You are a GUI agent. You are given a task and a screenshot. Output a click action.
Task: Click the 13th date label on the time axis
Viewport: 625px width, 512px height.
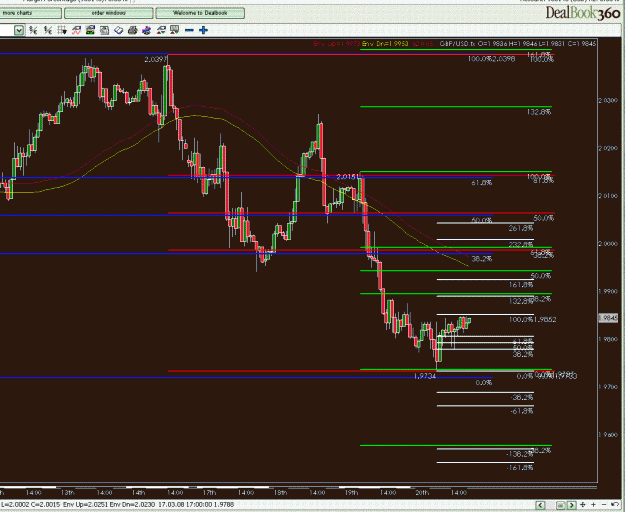pos(68,492)
